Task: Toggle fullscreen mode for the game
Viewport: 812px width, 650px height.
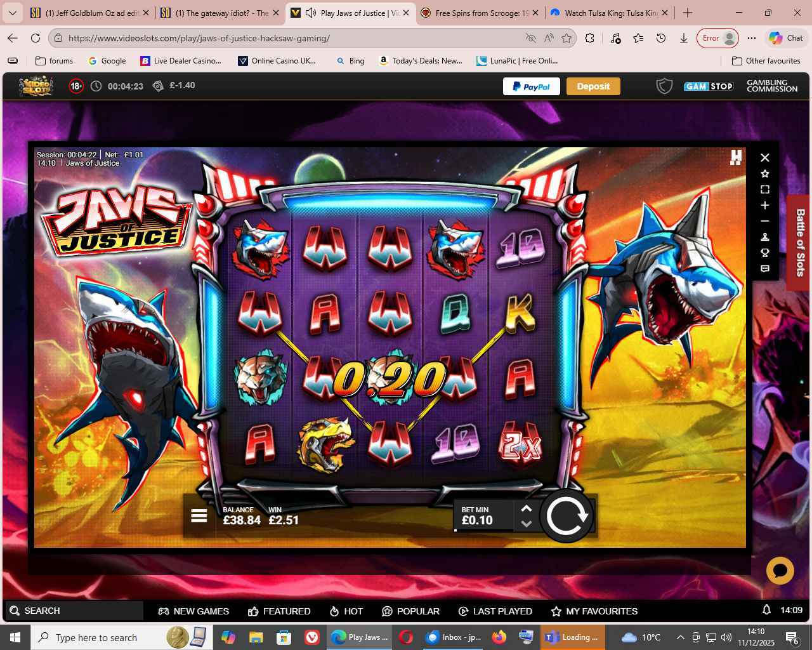Action: coord(765,189)
